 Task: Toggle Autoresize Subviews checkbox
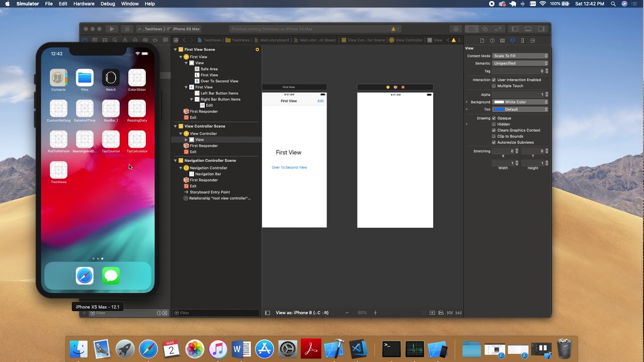[x=494, y=142]
